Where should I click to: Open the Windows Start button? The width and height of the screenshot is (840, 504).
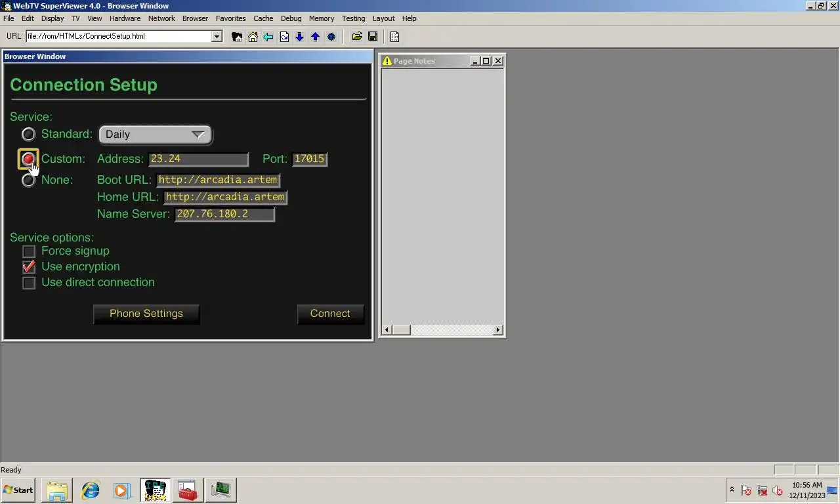click(18, 490)
